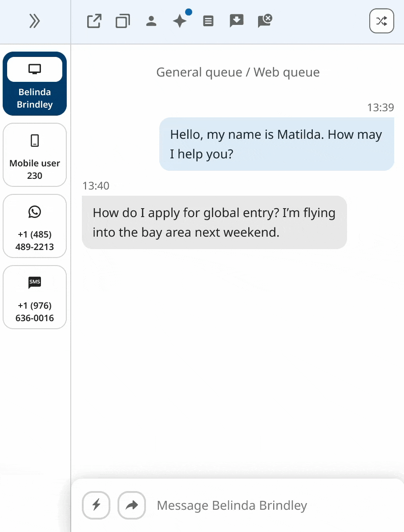Select Belinda Brindley conversation
The image size is (404, 532).
(35, 84)
